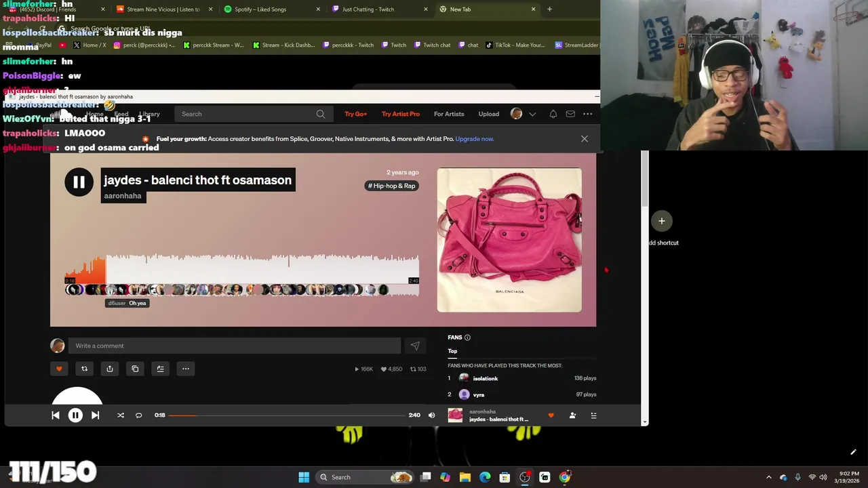868x488 pixels.
Task: Toggle the orange heart in the bottom player bar
Action: 551,415
